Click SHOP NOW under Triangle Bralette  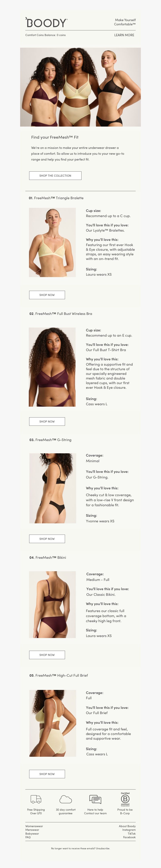[47, 295]
